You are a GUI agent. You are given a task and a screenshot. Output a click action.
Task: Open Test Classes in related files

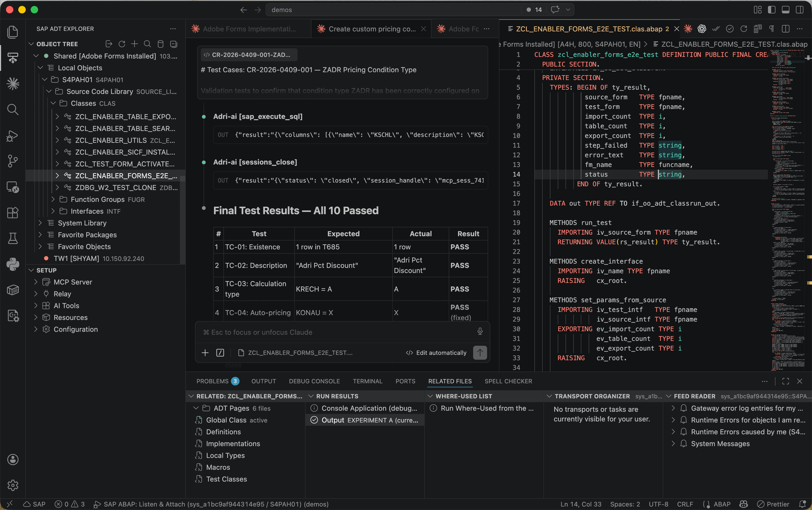(226, 479)
